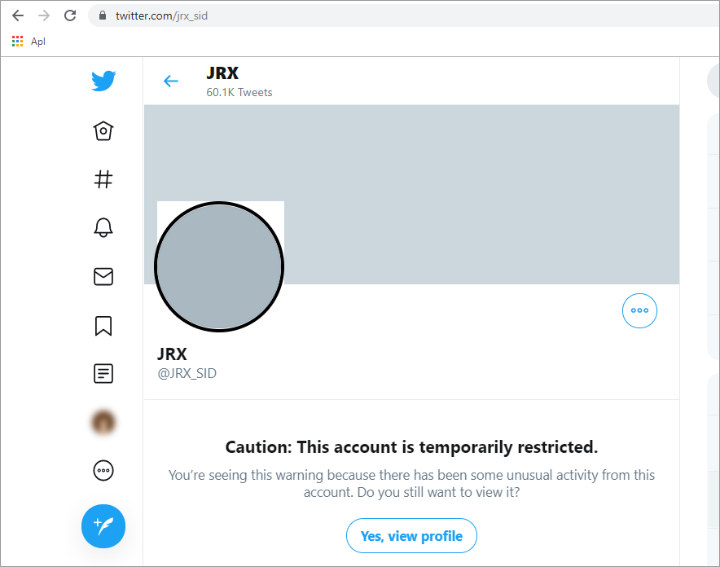The width and height of the screenshot is (720, 567).
Task: Click the address bar showing twitter.com/jrx_sid
Action: pos(404,16)
